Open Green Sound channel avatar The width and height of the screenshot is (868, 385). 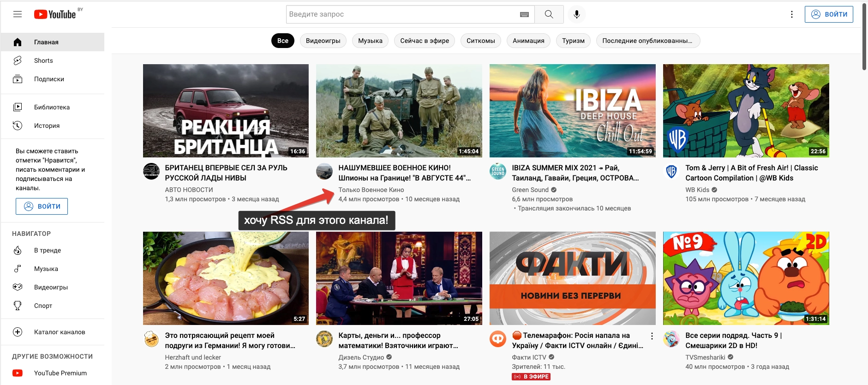tap(498, 171)
